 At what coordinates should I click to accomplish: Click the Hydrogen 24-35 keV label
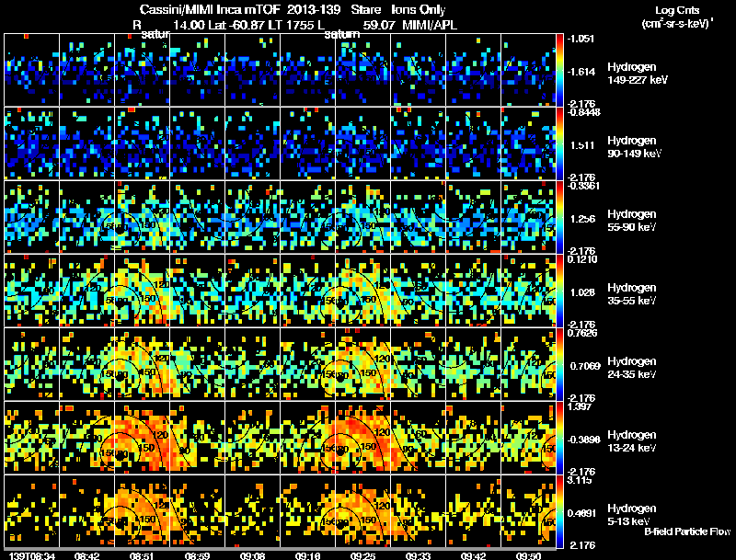[631, 368]
